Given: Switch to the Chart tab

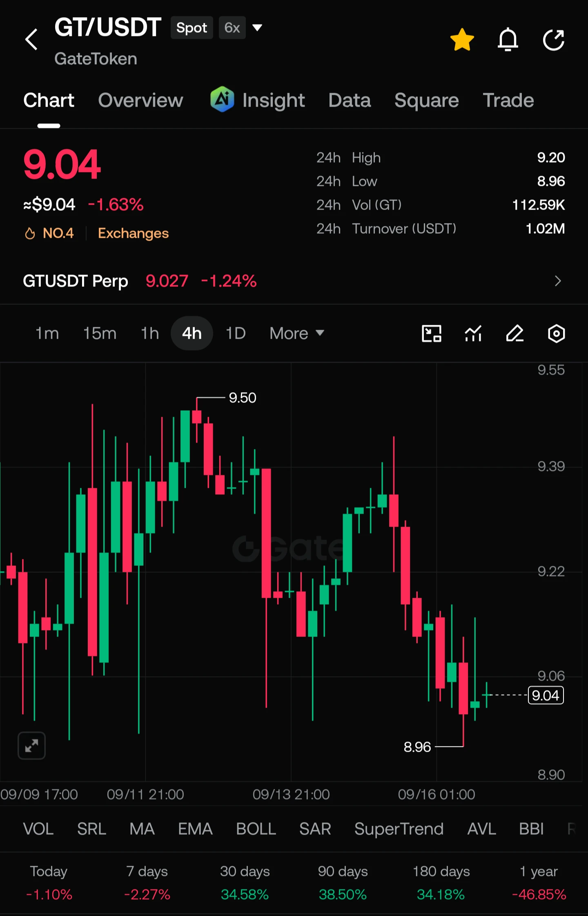Looking at the screenshot, I should (49, 101).
